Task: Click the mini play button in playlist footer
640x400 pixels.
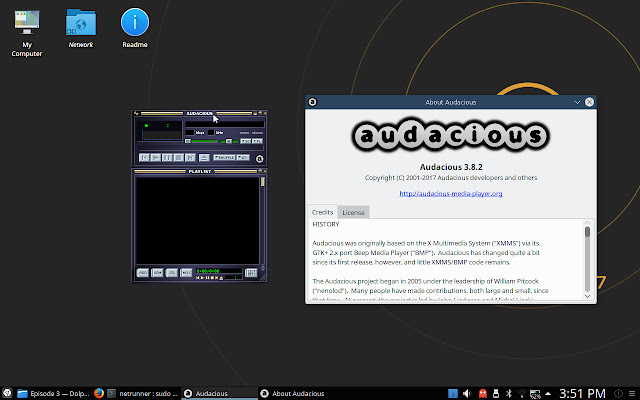Action: [202, 278]
